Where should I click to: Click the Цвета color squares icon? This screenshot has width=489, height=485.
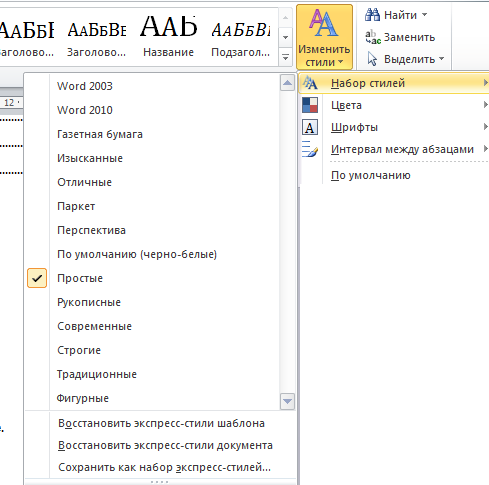click(x=310, y=105)
